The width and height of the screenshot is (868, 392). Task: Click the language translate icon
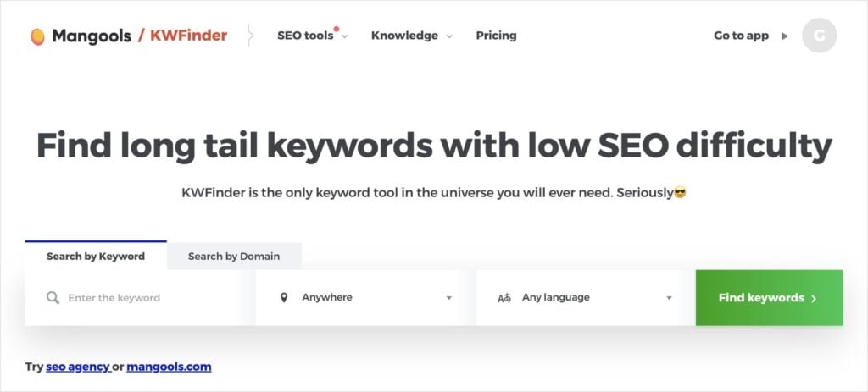(504, 298)
